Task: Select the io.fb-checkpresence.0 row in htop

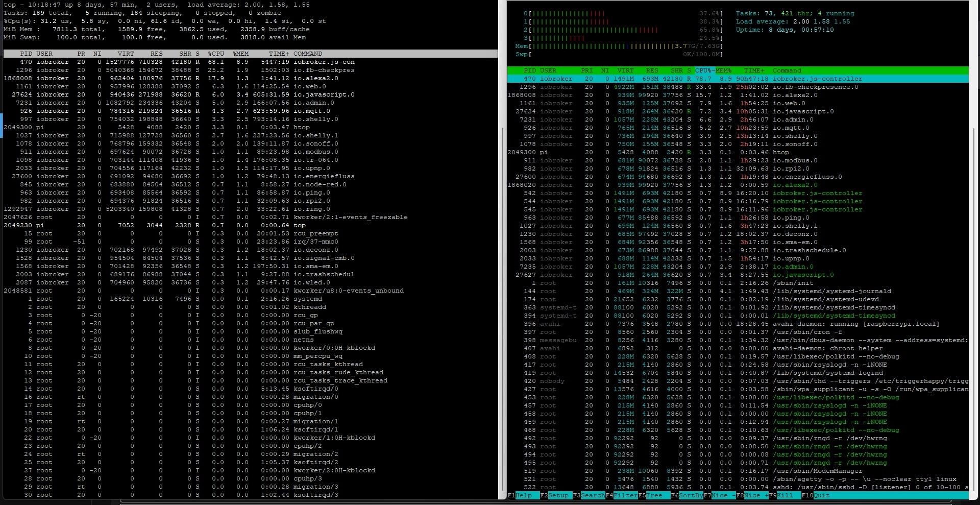Action: 738,87
